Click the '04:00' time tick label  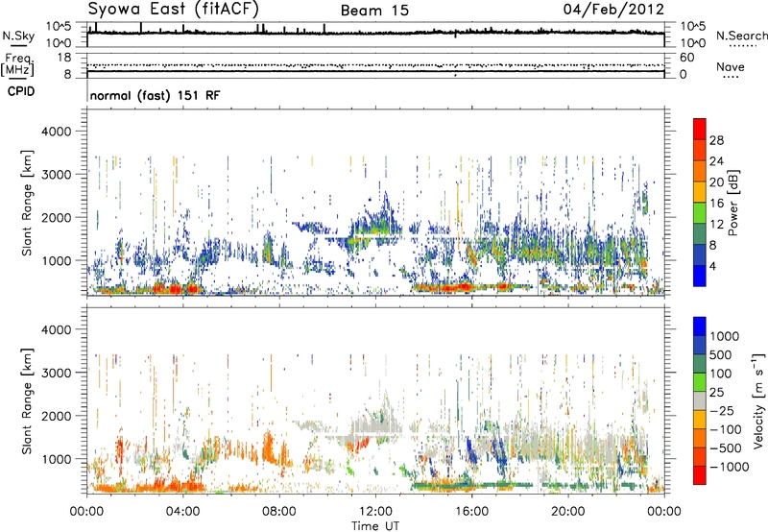click(x=182, y=512)
